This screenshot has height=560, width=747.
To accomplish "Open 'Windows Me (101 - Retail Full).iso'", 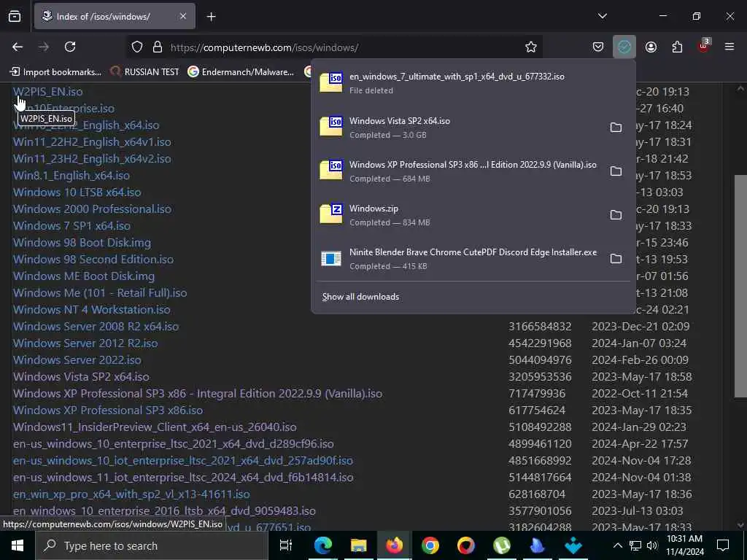I will [x=100, y=292].
